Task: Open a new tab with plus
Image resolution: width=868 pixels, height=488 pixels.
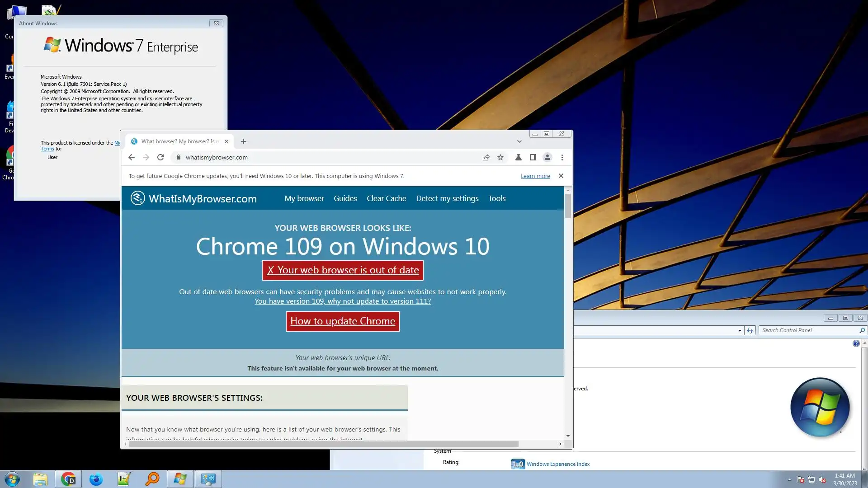Action: pos(244,141)
